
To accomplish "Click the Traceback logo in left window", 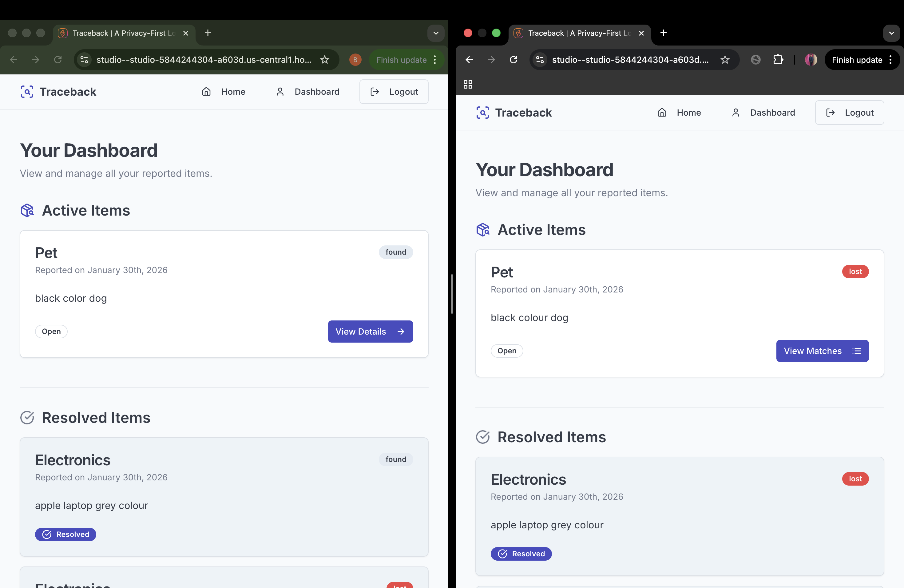I will pyautogui.click(x=58, y=92).
